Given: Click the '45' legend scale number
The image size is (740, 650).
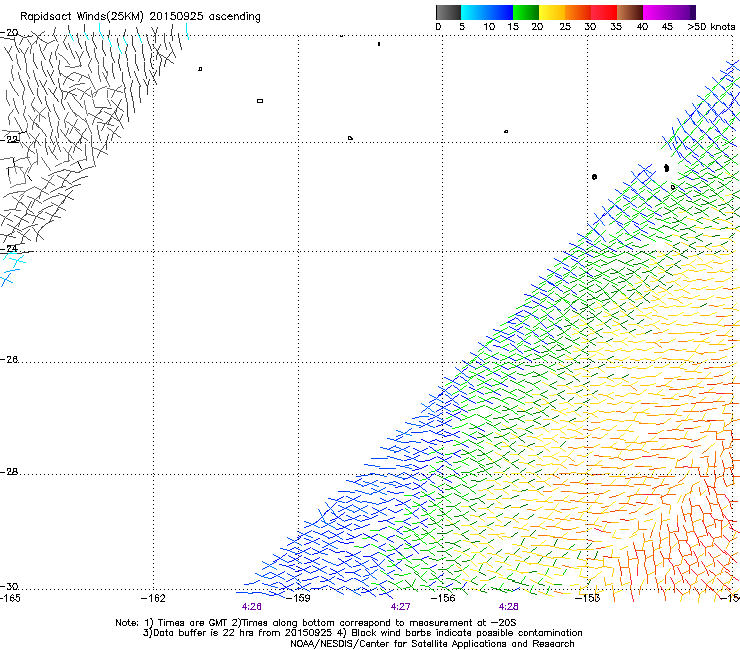Looking at the screenshot, I should click(x=667, y=27).
